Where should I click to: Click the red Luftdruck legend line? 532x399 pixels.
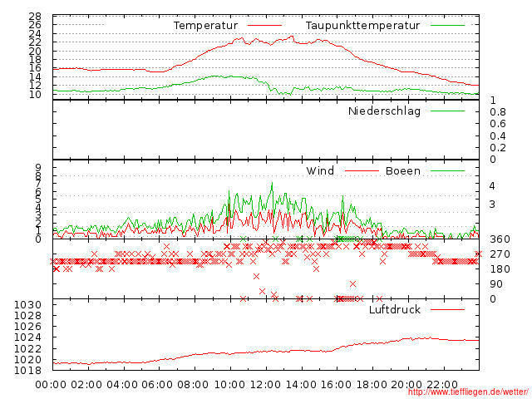(447, 309)
